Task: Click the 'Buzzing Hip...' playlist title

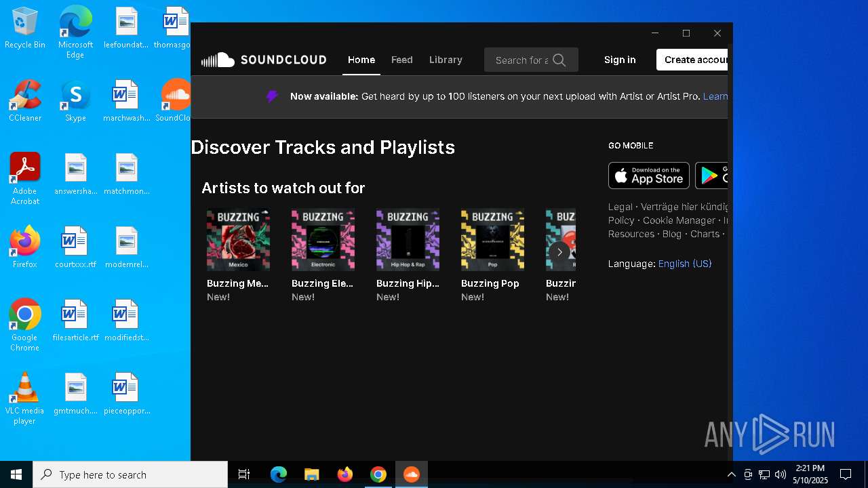Action: click(x=408, y=283)
